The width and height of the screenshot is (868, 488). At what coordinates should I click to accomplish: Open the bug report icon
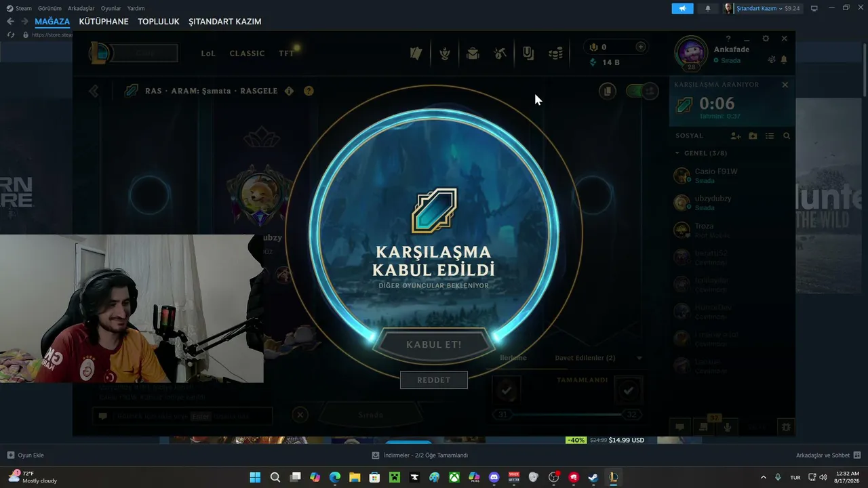click(786, 427)
